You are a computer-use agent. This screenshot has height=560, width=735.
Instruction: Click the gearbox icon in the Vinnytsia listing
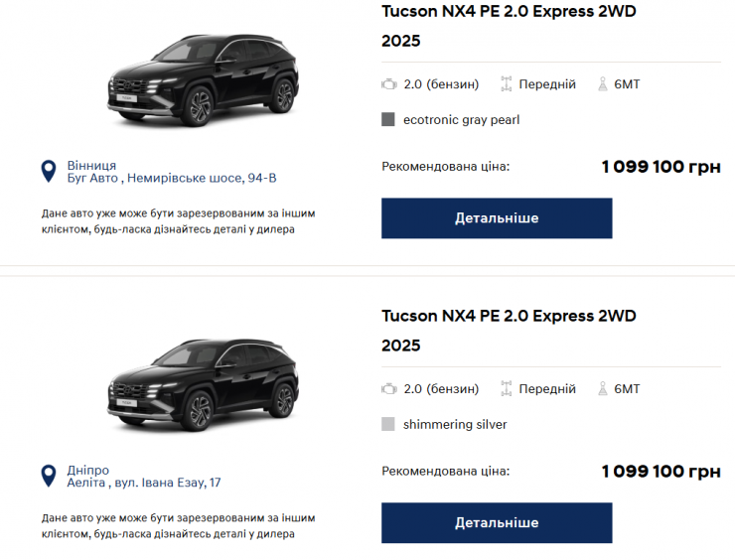[602, 84]
